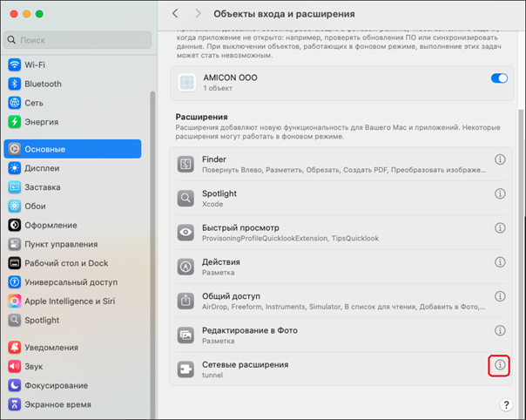Open info for Сетевые расширения
The image size is (526, 420).
500,365
